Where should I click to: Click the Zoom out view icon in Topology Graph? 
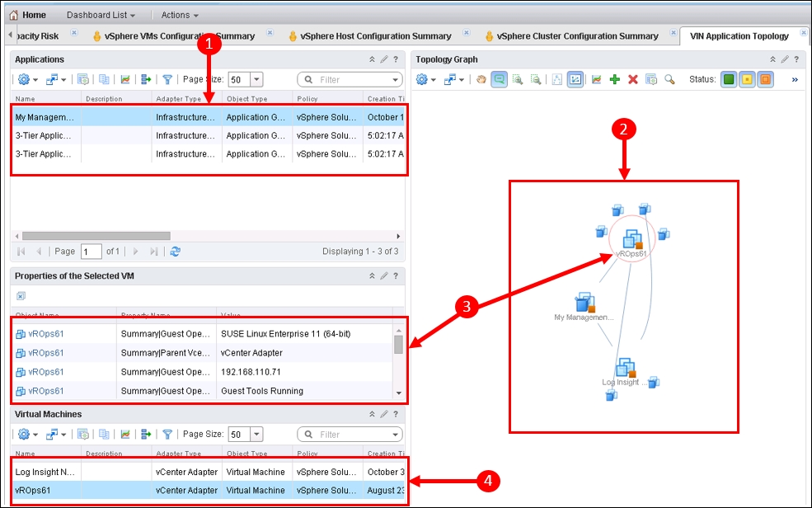pyautogui.click(x=536, y=79)
